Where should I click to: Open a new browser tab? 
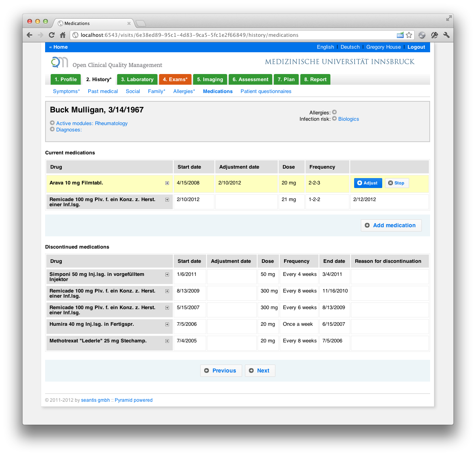click(141, 23)
